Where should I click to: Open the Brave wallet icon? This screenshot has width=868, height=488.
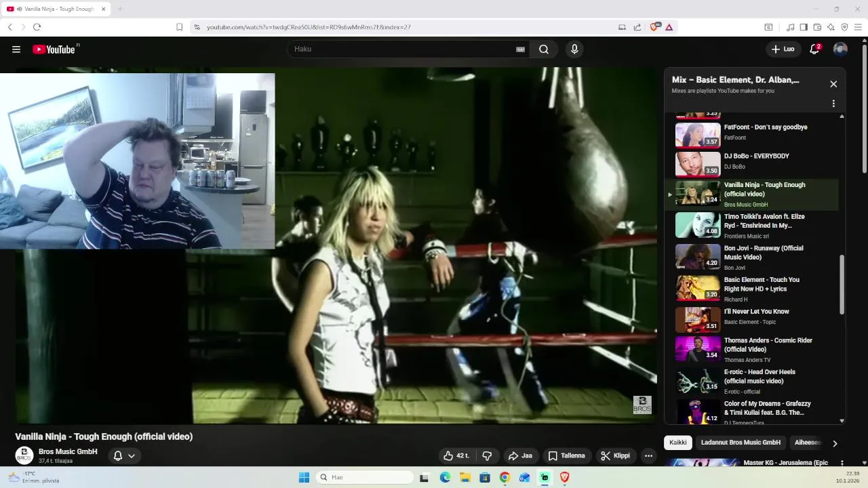coord(817,27)
